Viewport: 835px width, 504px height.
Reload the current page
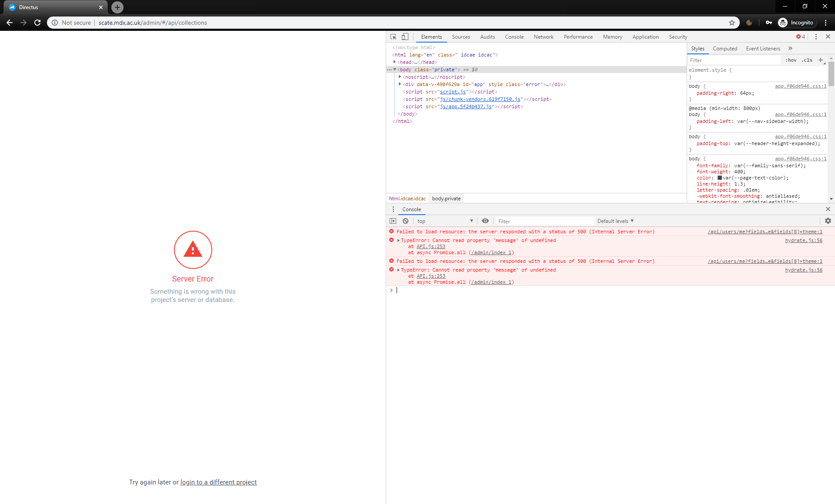pyautogui.click(x=37, y=23)
